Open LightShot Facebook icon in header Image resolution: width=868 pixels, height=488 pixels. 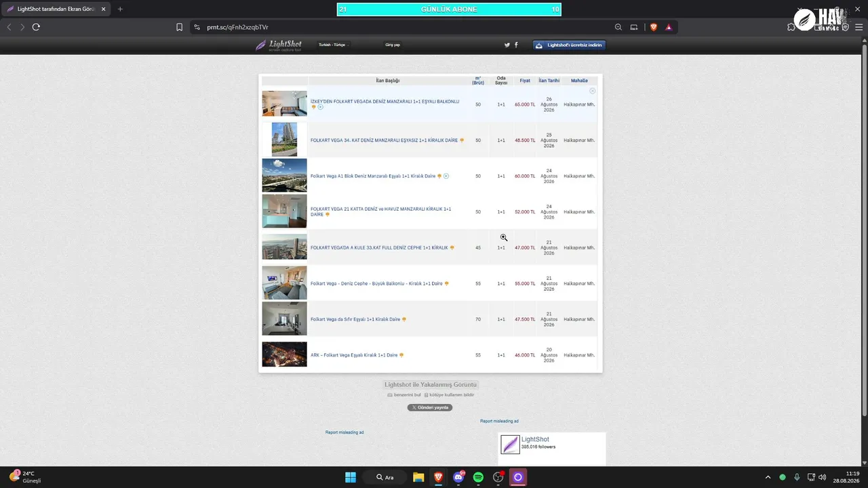[x=516, y=45]
